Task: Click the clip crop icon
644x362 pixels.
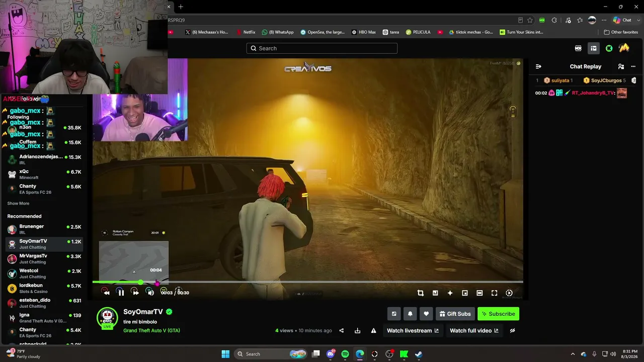Action: tap(421, 293)
